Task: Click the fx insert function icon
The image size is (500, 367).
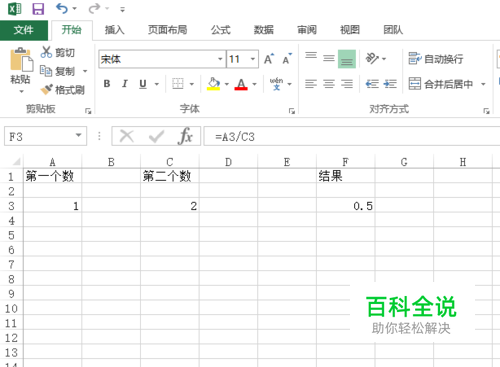Action: tap(185, 136)
